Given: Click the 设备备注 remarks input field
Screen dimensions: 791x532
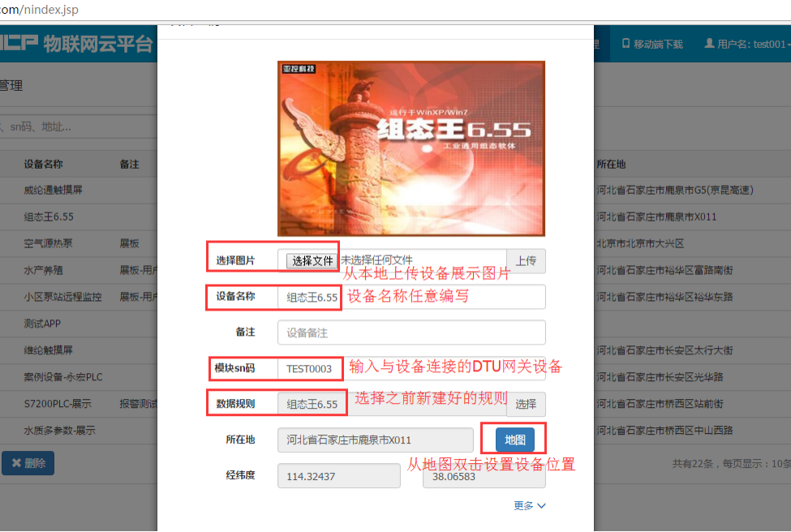Looking at the screenshot, I should click(411, 332).
